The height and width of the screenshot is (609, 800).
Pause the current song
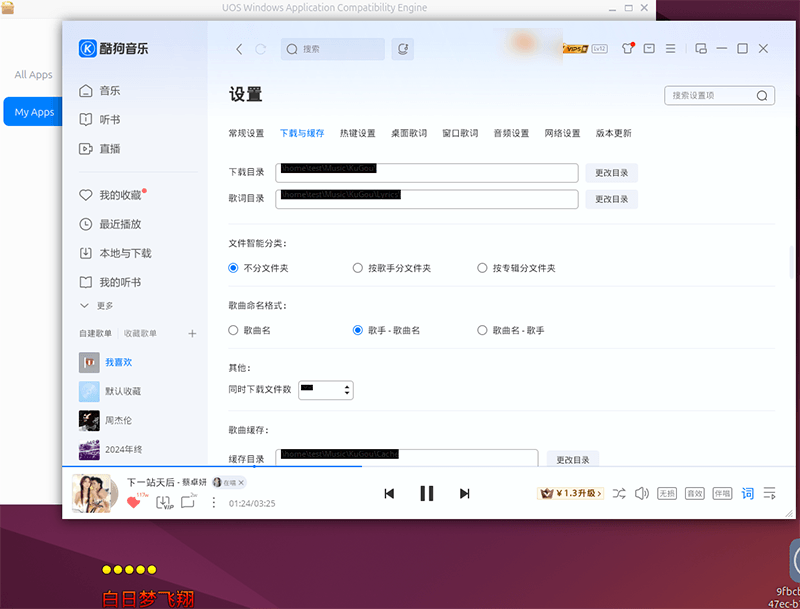pos(427,493)
